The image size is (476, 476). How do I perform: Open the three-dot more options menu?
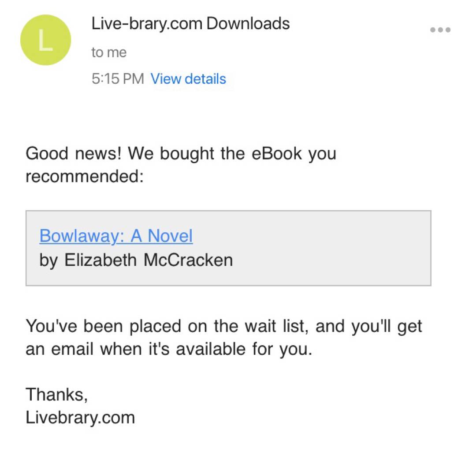[440, 30]
